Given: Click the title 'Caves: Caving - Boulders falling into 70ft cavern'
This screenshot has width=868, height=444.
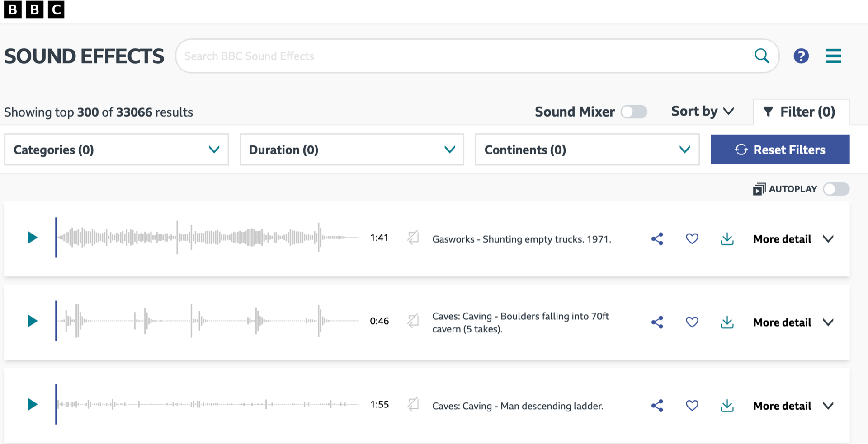Looking at the screenshot, I should (521, 322).
